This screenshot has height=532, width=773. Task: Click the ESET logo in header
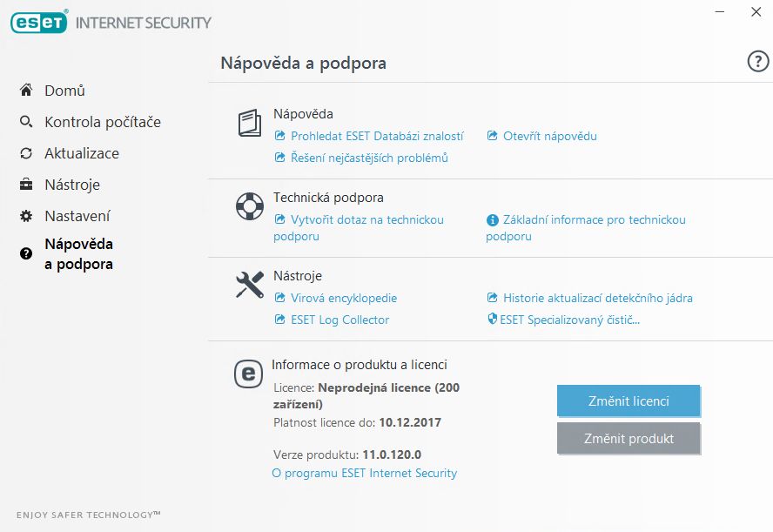[x=39, y=22]
